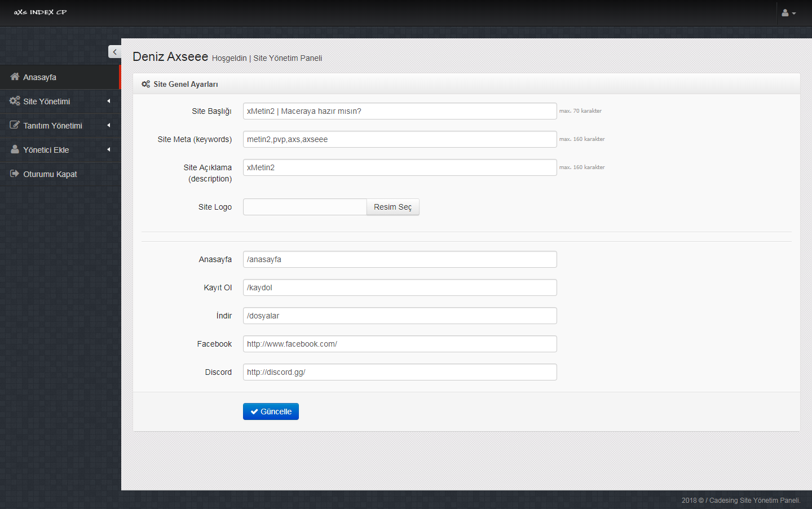Focus the Site Meta keywords field
812x509 pixels.
coord(400,139)
